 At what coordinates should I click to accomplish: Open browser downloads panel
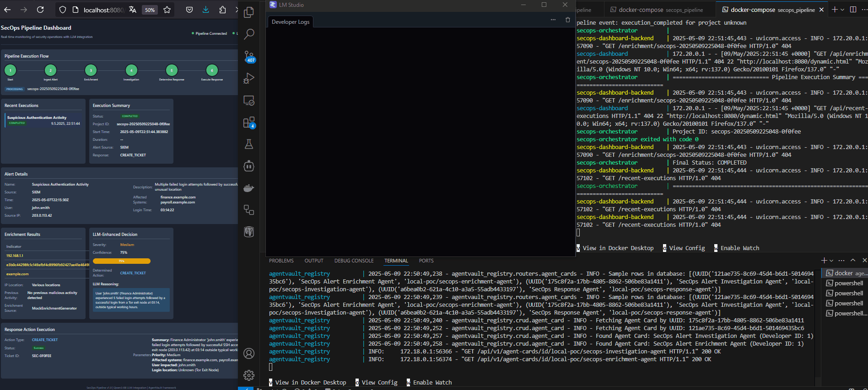[206, 10]
